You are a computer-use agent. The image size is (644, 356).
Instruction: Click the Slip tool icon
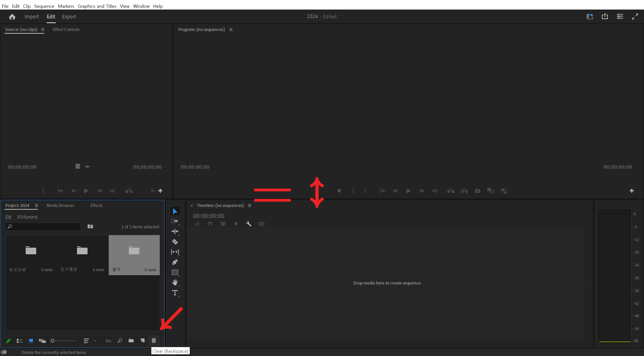click(x=175, y=252)
